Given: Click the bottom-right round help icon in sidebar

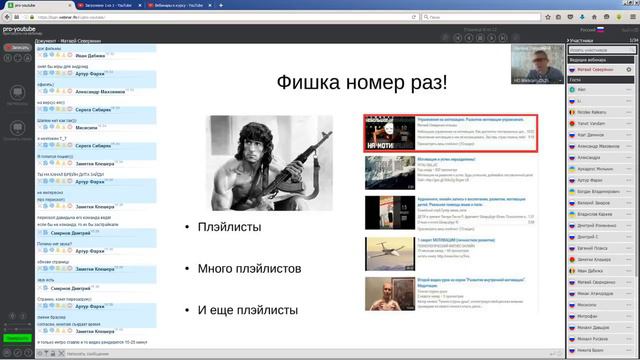Looking at the screenshot, I should [28, 352].
